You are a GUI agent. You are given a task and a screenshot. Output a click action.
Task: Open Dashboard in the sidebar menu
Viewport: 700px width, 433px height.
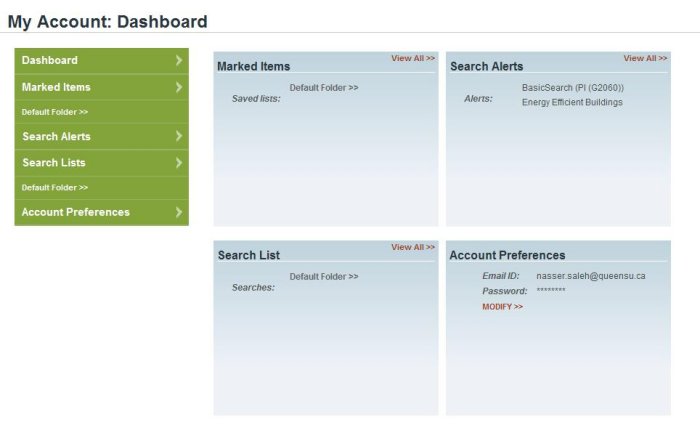(x=102, y=61)
